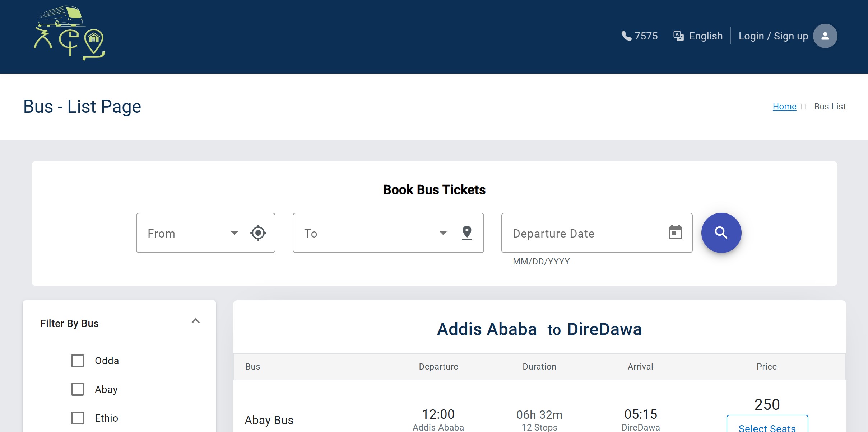Click the phone icon beside 7575
The image size is (868, 432).
[x=626, y=36]
